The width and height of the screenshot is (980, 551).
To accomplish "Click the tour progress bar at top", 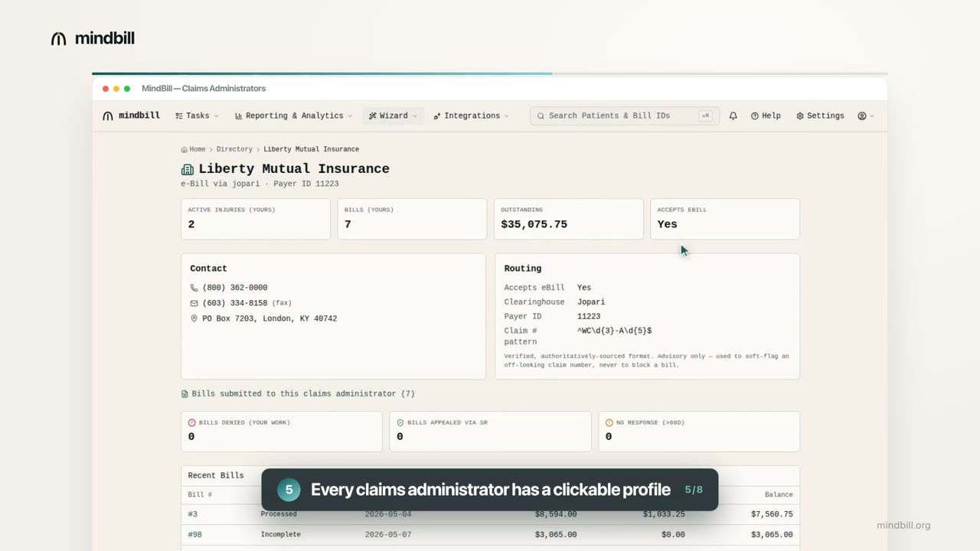I will point(490,73).
